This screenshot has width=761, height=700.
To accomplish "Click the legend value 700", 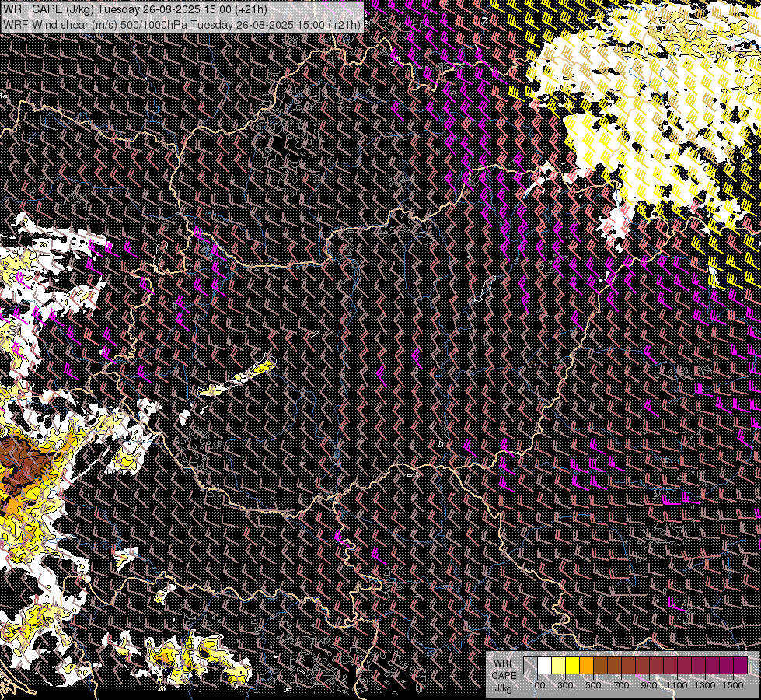I will pos(621,685).
